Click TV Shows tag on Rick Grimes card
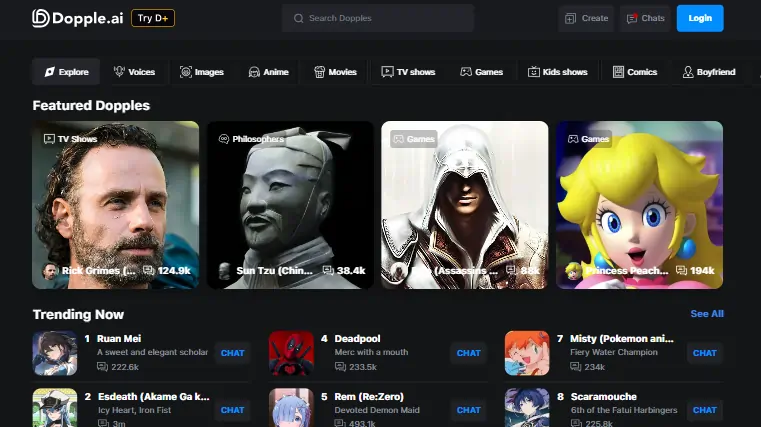 [71, 139]
